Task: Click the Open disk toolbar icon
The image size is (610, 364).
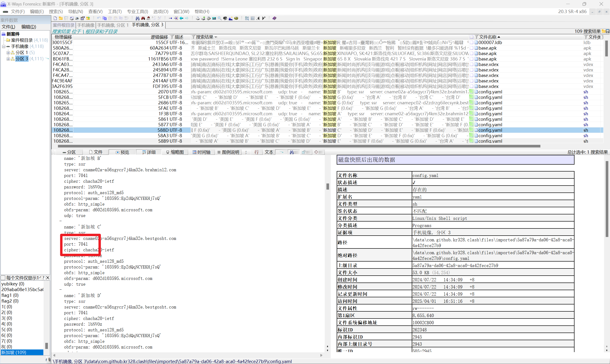Action: (198, 18)
